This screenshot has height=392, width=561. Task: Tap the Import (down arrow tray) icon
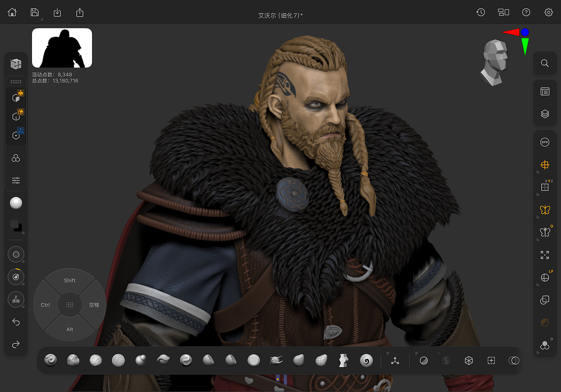(x=57, y=13)
